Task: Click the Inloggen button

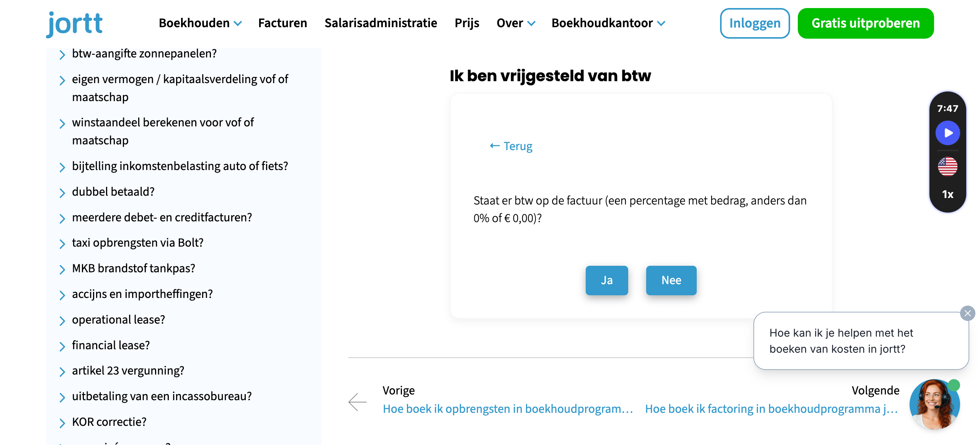Action: (755, 23)
